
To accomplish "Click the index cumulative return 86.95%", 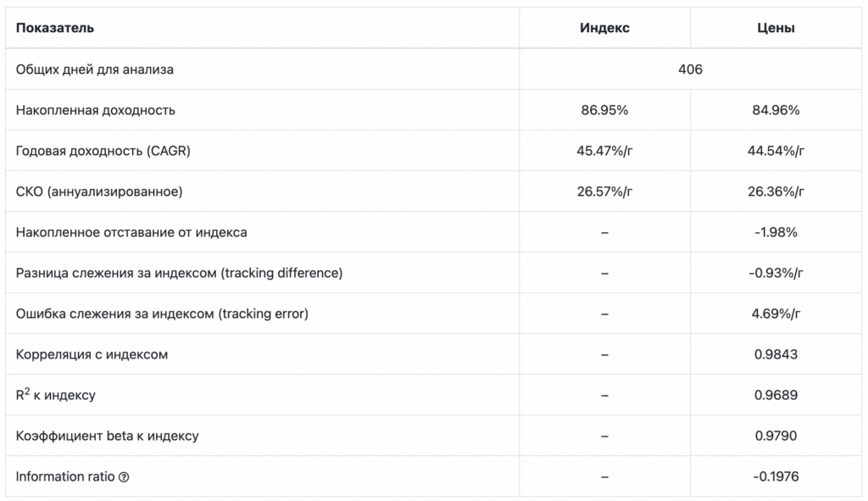I will [x=604, y=110].
